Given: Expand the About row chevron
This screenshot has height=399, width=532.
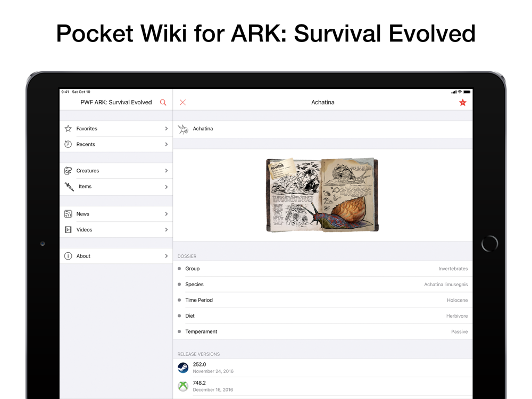Looking at the screenshot, I should pyautogui.click(x=166, y=256).
